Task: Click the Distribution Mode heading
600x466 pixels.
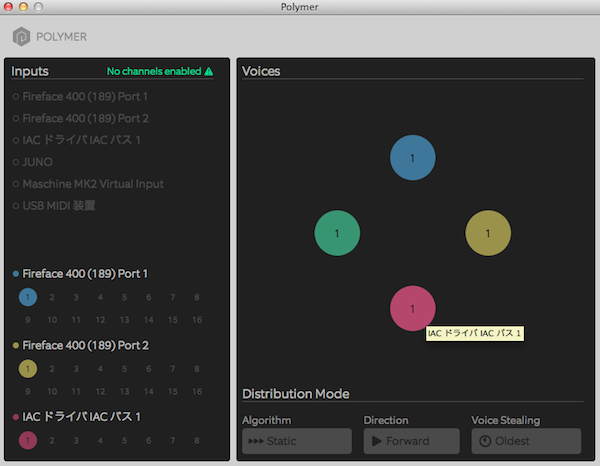Action: (296, 394)
